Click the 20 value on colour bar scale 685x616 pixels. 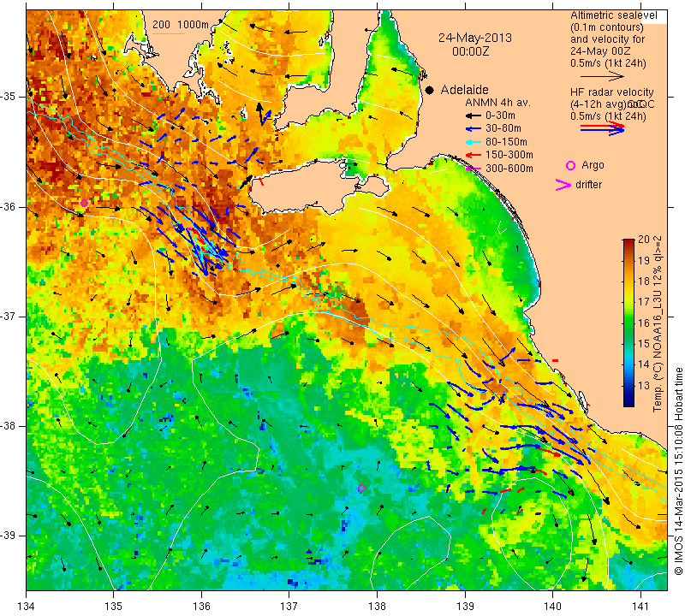644,240
